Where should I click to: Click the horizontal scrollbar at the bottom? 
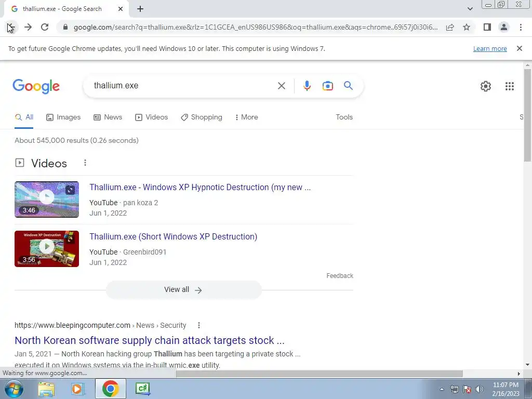tap(320, 374)
